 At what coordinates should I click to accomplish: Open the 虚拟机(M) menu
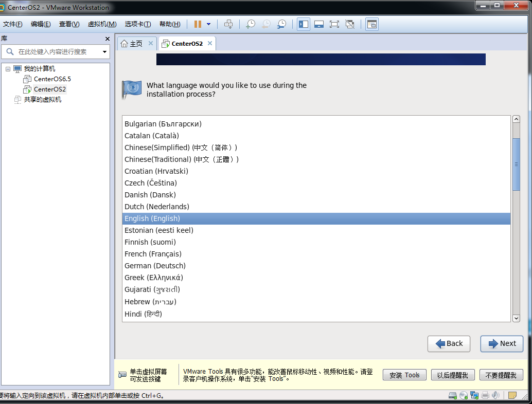pyautogui.click(x=102, y=24)
